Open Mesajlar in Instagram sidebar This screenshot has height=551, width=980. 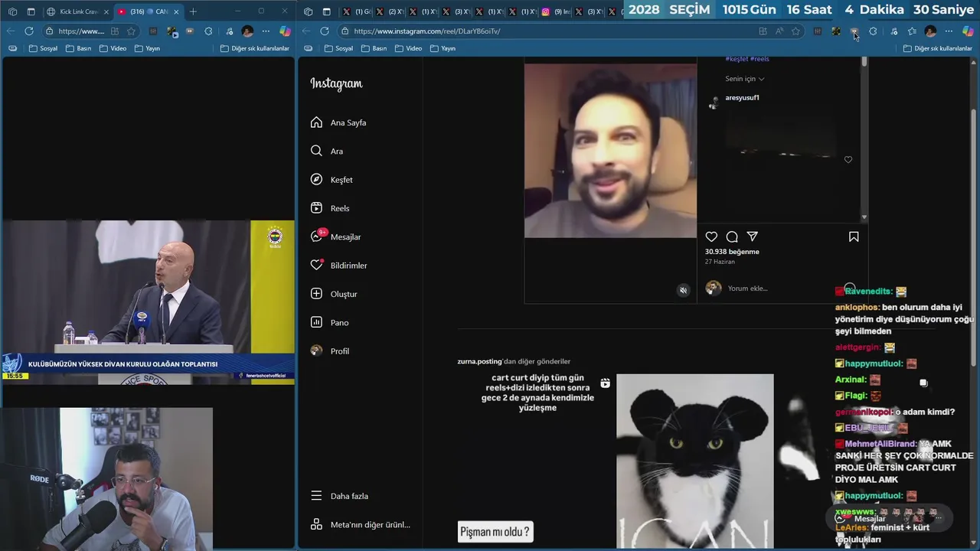(335, 236)
